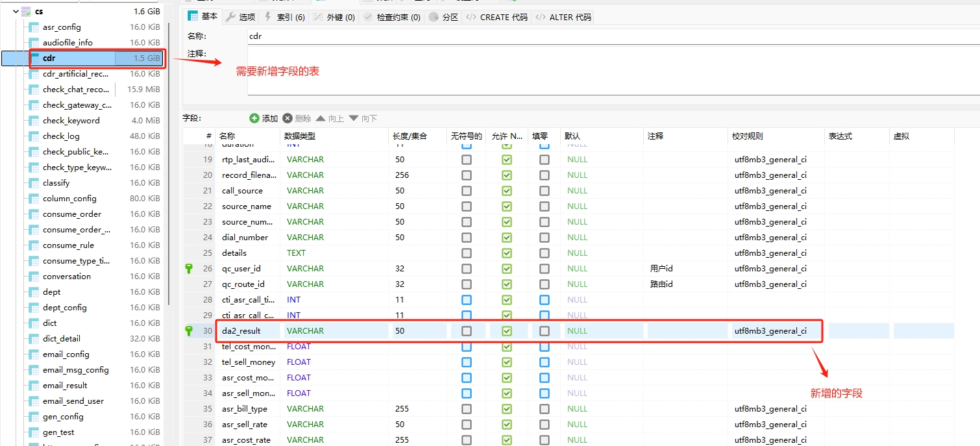The height and width of the screenshot is (446, 980).
Task: Click the move down triangle icon
Action: 354,118
